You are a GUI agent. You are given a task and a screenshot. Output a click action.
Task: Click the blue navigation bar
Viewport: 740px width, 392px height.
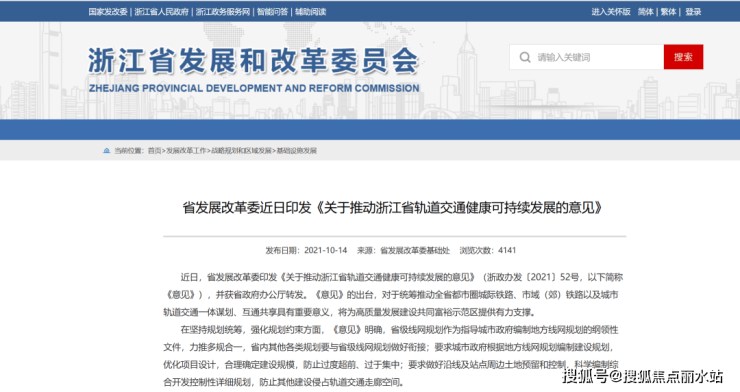(x=370, y=129)
